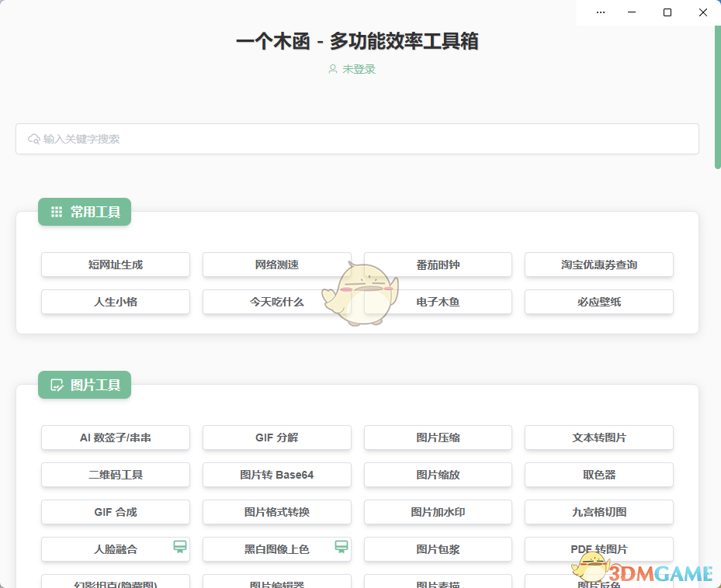
Task: Open the 番茄时钟 timer tool
Action: 438,265
